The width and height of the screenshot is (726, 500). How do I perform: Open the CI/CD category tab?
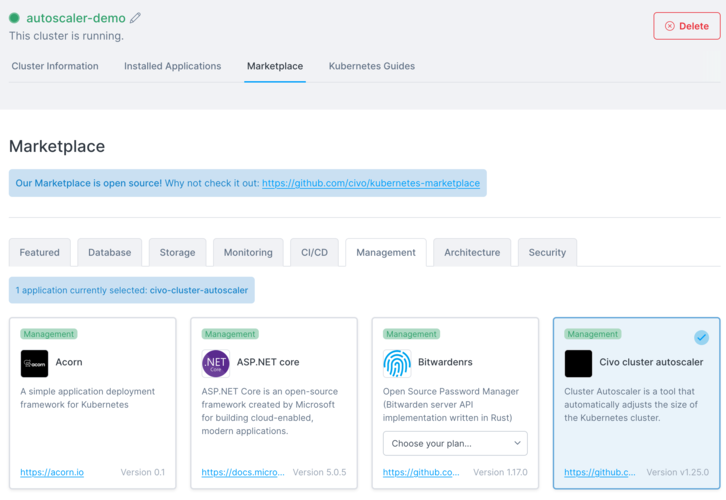coord(314,253)
